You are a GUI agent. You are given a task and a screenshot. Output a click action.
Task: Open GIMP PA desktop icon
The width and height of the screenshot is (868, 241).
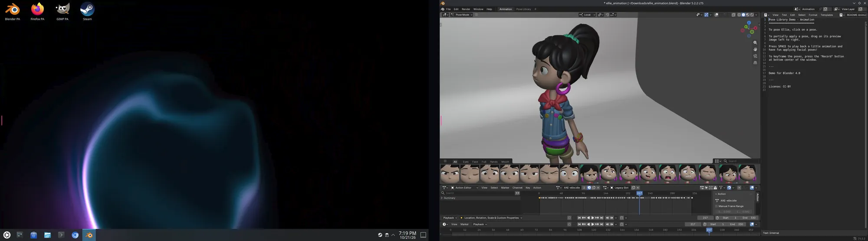click(x=62, y=11)
